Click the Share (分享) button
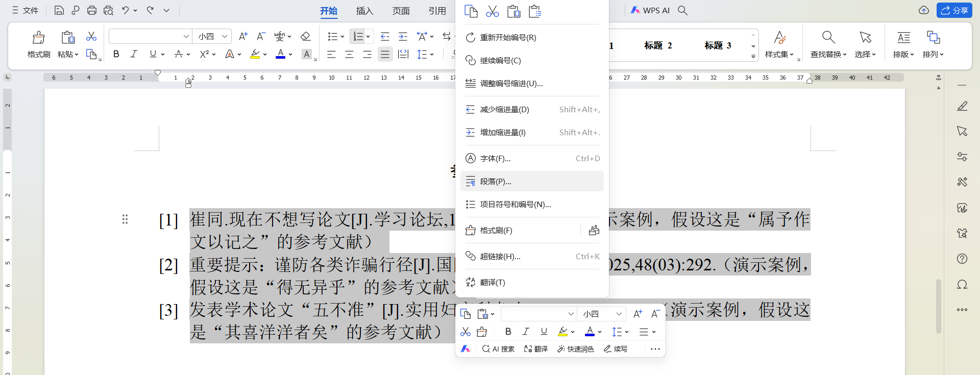Screen dimensions: 980x375 click(954, 10)
